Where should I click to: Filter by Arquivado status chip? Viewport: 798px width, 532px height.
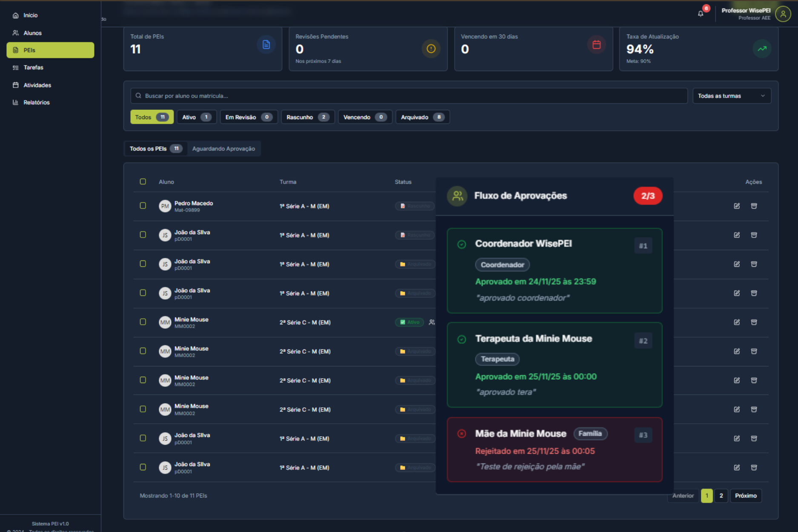point(422,117)
